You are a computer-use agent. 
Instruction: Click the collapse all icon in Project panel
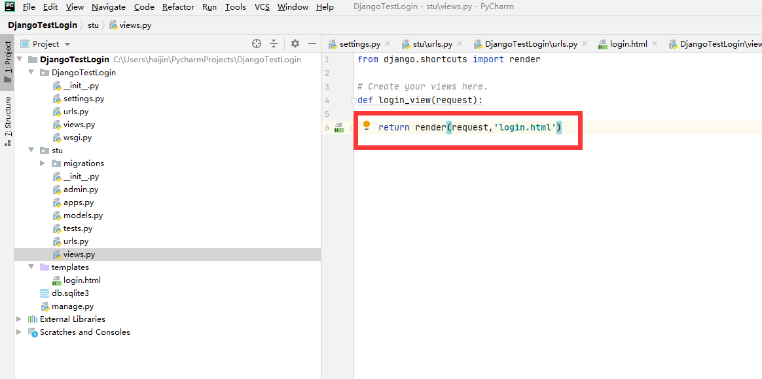[274, 44]
